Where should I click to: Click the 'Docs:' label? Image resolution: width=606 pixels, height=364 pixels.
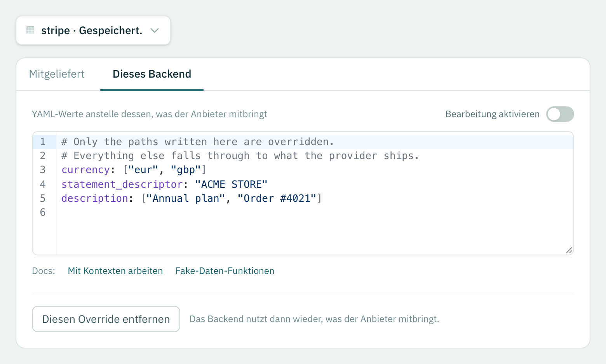[44, 271]
